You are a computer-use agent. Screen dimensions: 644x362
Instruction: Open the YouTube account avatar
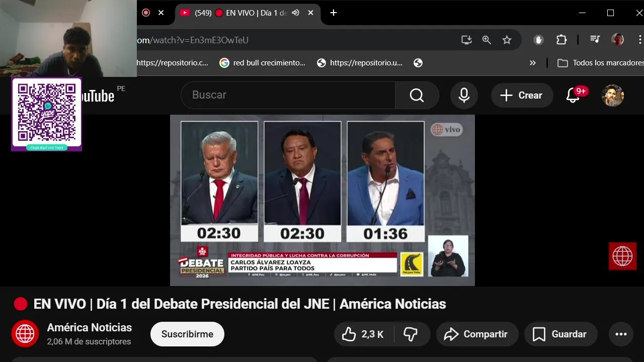(x=613, y=95)
